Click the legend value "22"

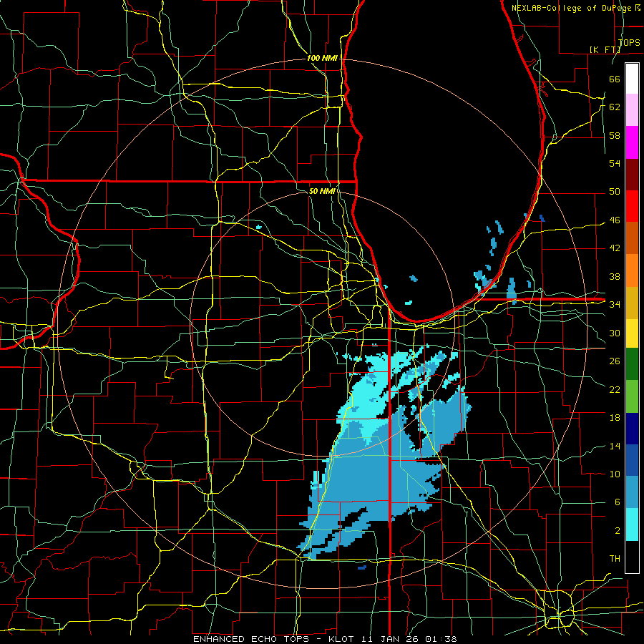pos(615,389)
